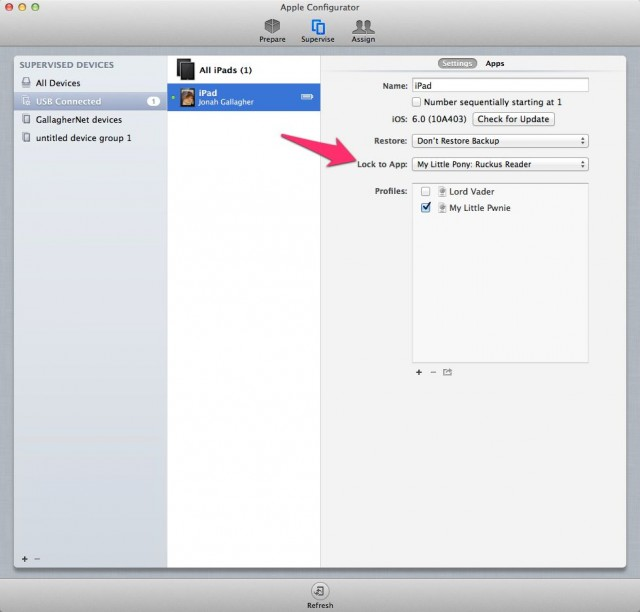Click the iOS version 6.0 (10A403) text

(439, 119)
